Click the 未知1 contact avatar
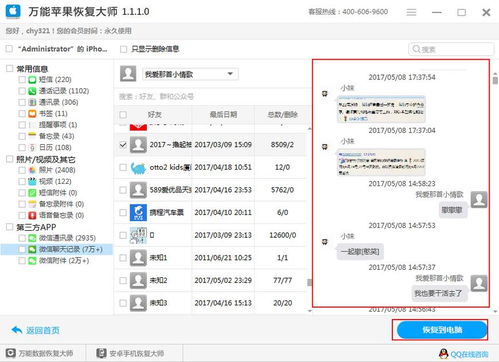 pos(138,258)
